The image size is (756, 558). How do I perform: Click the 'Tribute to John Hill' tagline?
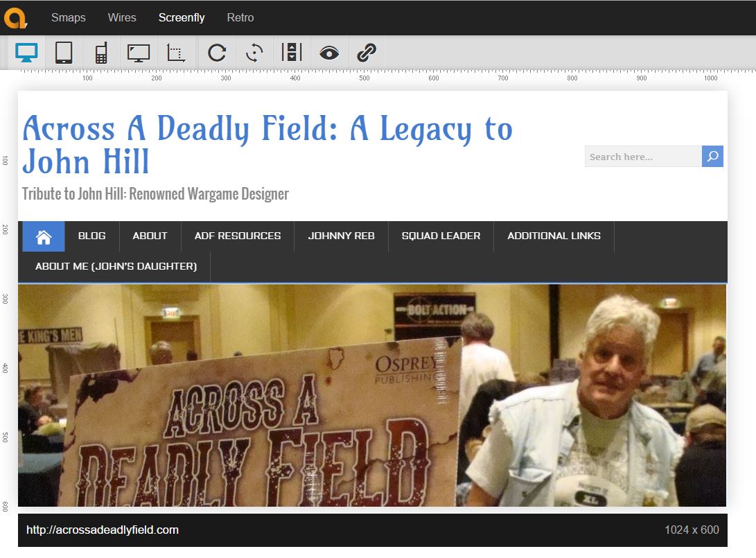click(155, 194)
